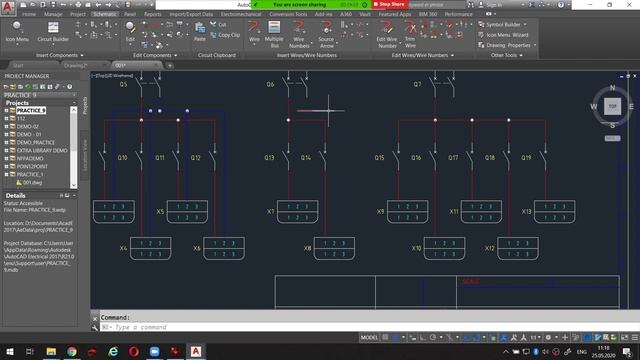This screenshot has height=360, width=640.
Task: Click the Cut circuit icon
Action: pyautogui.click(x=218, y=24)
